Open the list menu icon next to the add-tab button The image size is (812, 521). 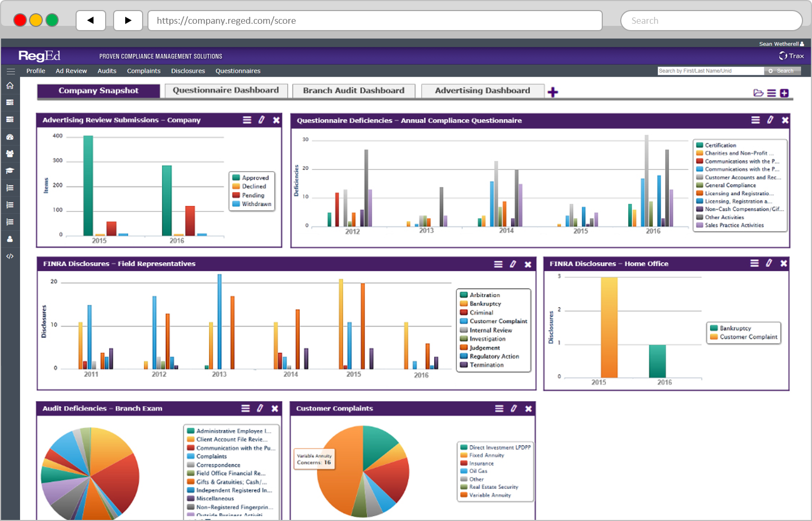point(772,92)
